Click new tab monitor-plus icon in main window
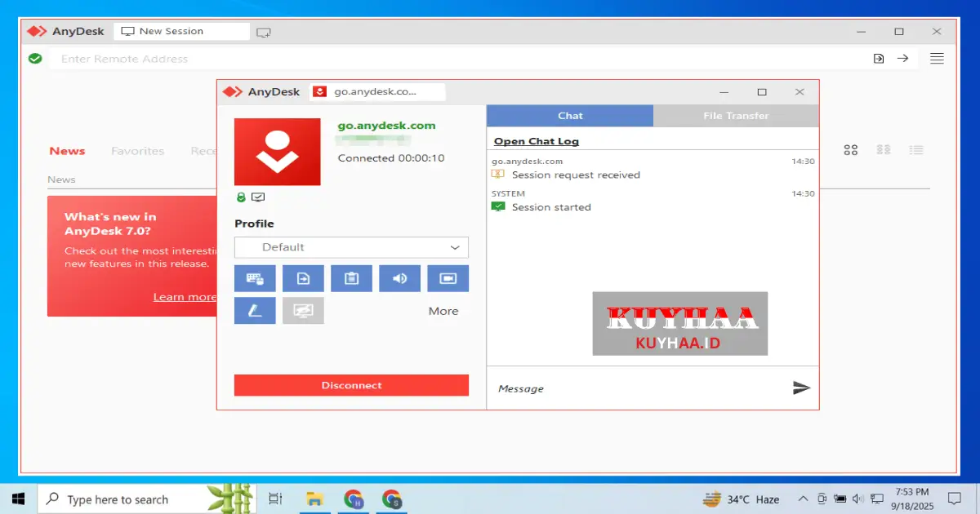Image resolution: width=980 pixels, height=514 pixels. click(263, 33)
